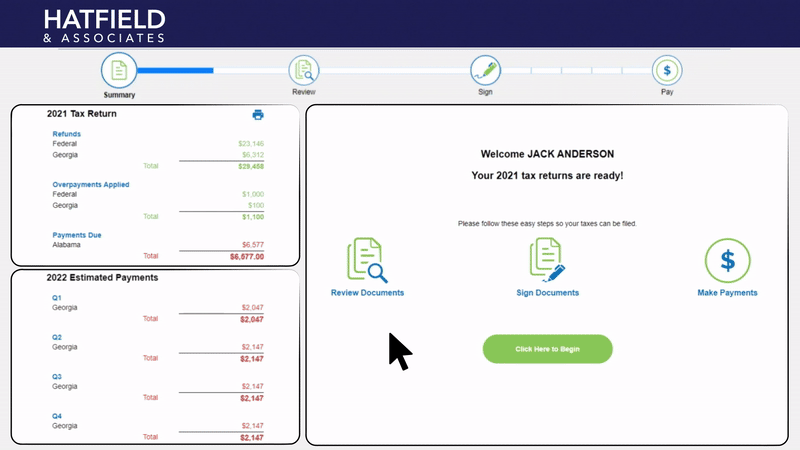Select the Pay step label

coord(667,92)
